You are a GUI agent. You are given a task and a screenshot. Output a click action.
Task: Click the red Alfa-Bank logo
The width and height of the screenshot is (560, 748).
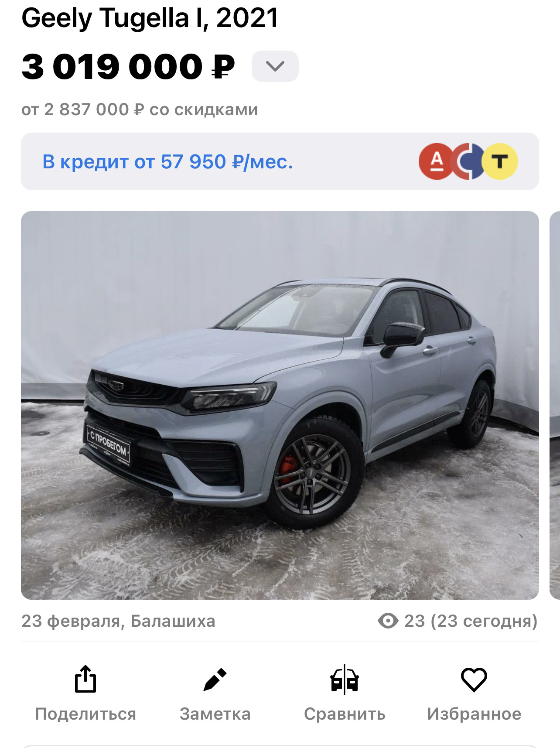437,161
